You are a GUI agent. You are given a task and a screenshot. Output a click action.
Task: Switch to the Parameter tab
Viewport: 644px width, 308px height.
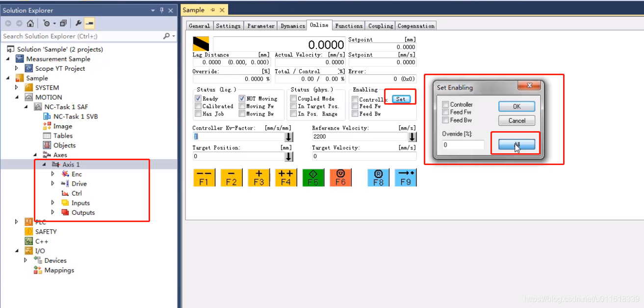(261, 26)
